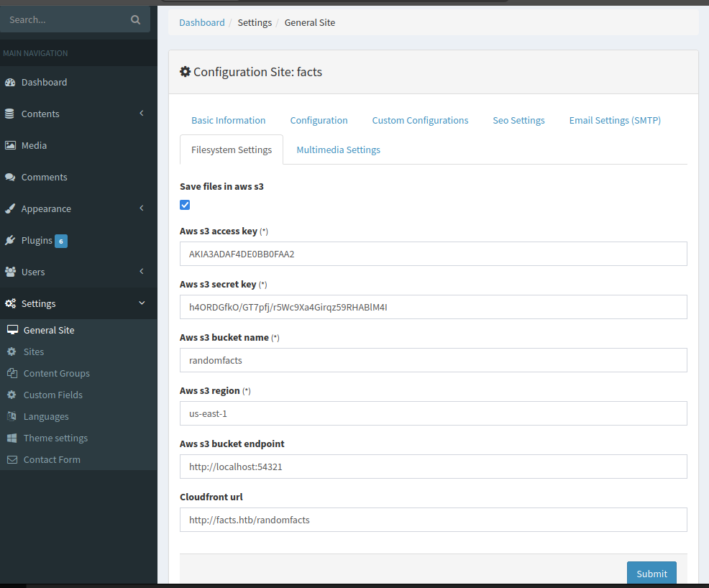Screen dimensions: 709x588
Task: Click into the Aws s3 region field
Action: pos(433,413)
